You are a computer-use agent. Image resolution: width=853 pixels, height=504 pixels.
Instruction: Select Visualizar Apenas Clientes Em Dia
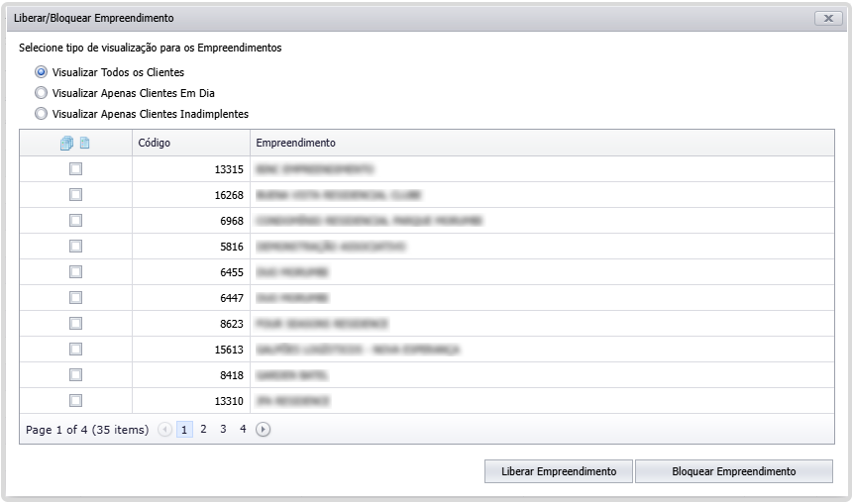[41, 93]
